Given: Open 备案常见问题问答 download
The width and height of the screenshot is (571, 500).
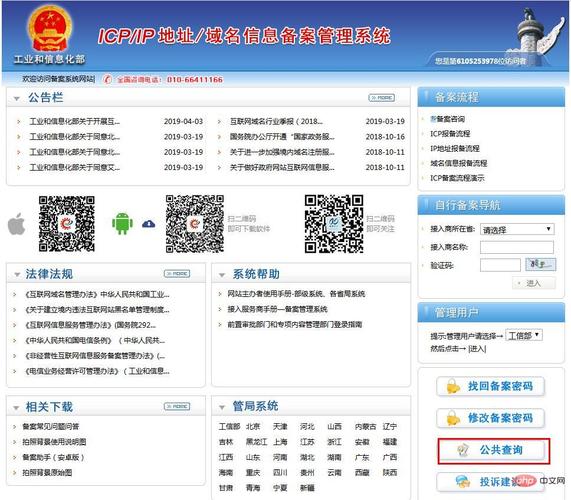Looking at the screenshot, I should [x=51, y=426].
